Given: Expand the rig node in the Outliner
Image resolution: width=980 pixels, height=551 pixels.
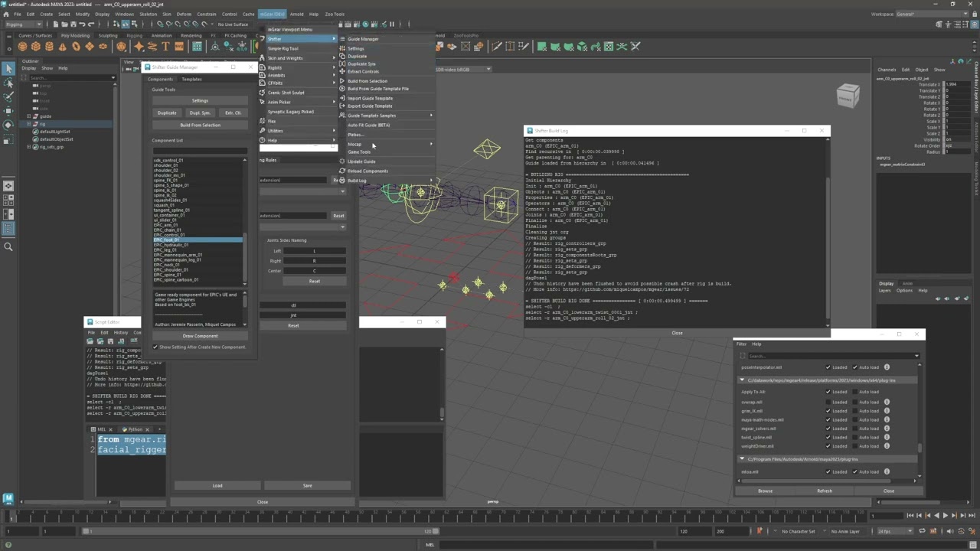Looking at the screenshot, I should click(x=28, y=124).
